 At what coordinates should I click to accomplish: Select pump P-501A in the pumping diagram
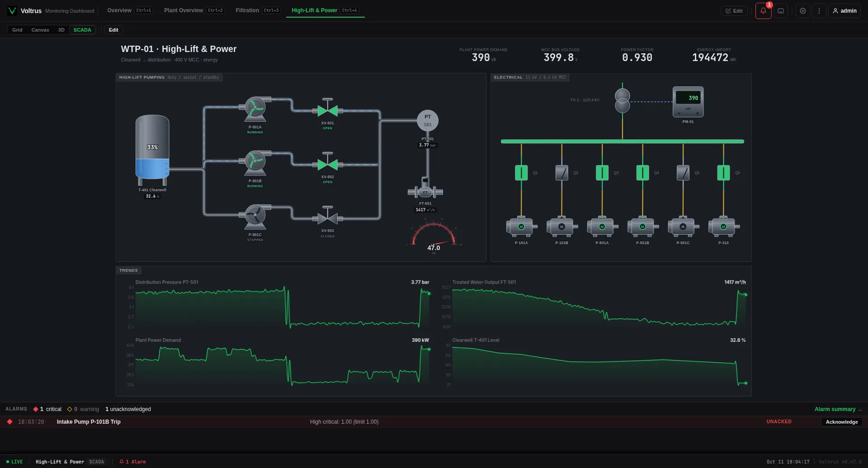point(255,109)
